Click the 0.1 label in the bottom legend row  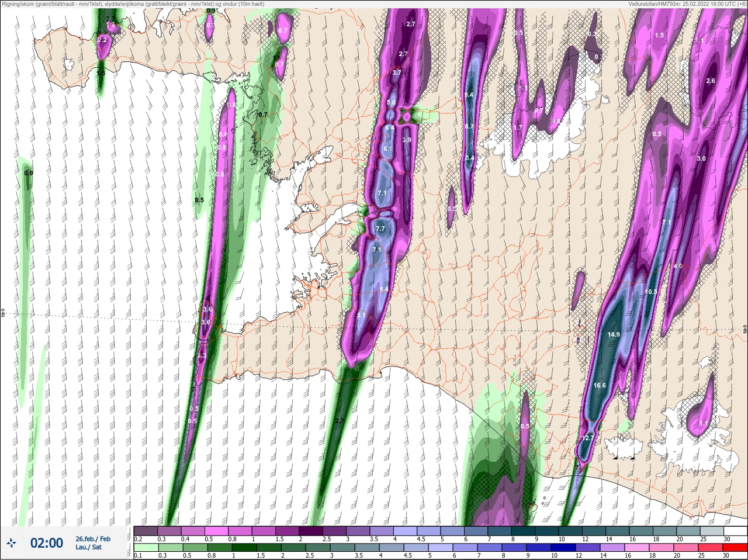point(138,555)
